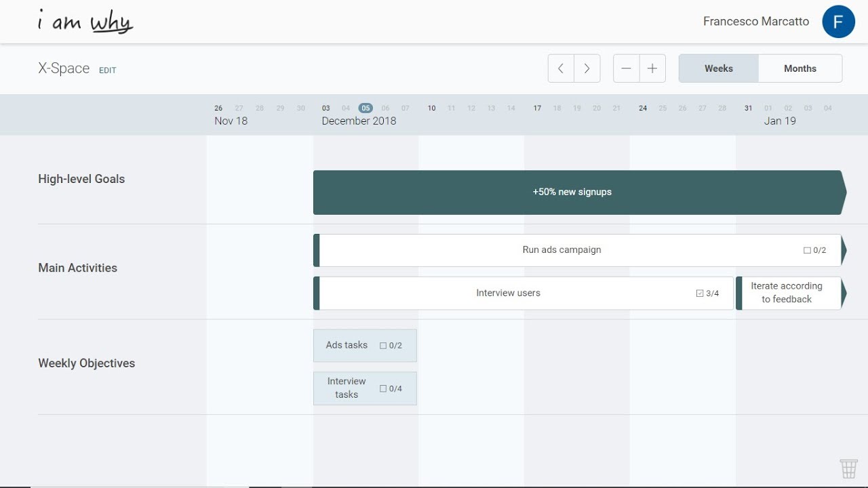Click the 'High-level Goals' row label
This screenshot has width=868, height=488.
click(81, 179)
